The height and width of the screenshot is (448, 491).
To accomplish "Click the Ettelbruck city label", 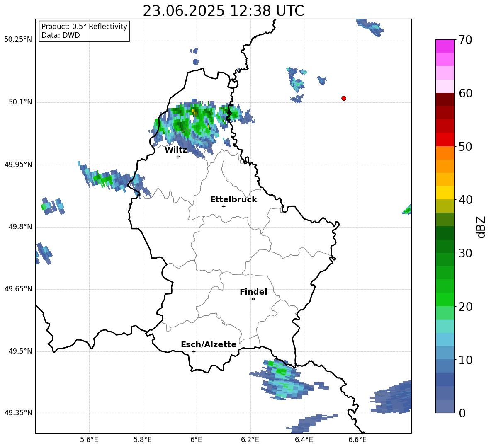I will coord(233,200).
